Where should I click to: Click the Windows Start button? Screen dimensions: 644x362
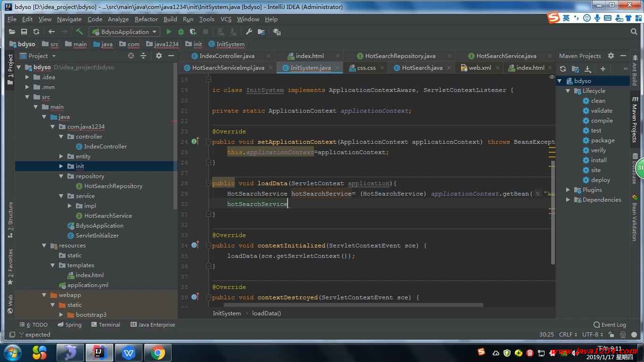12,353
